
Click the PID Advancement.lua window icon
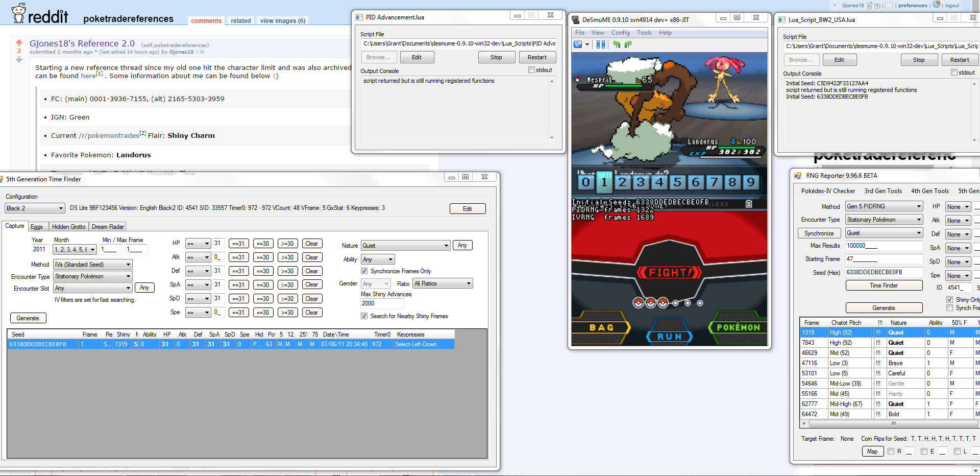[x=359, y=17]
